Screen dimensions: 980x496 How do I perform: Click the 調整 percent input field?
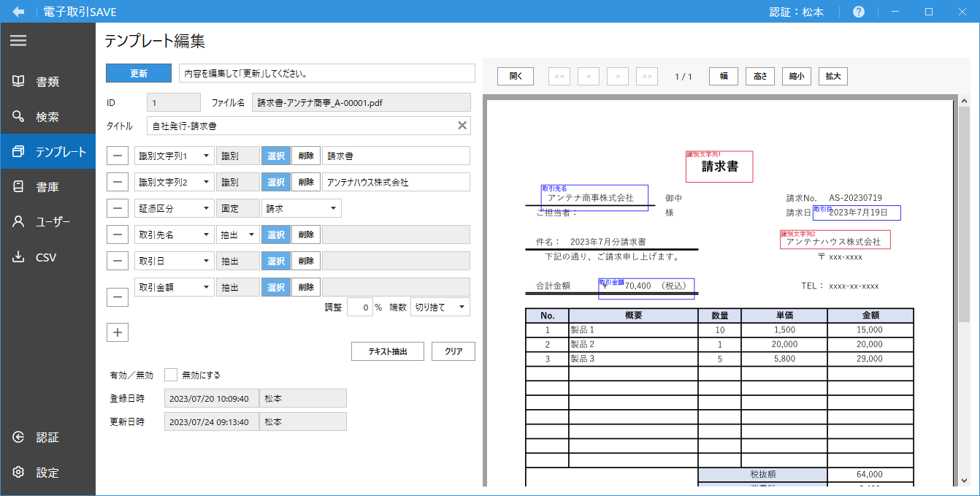359,307
